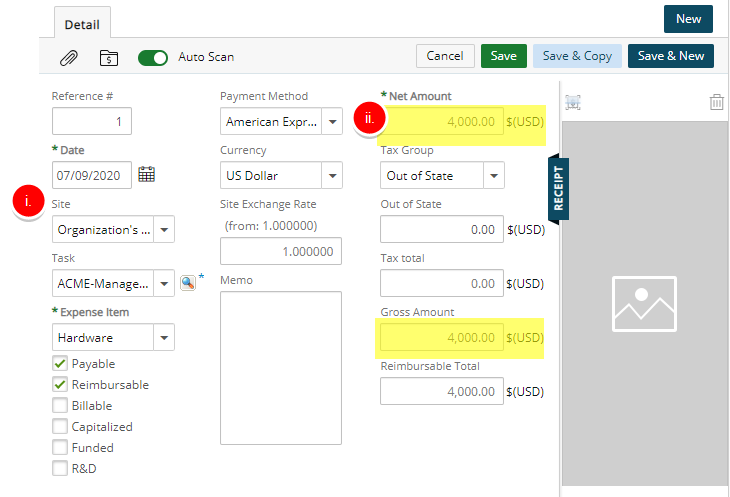Switch to the Detail tab
Viewport: 730px width, 497px height.
tap(82, 24)
